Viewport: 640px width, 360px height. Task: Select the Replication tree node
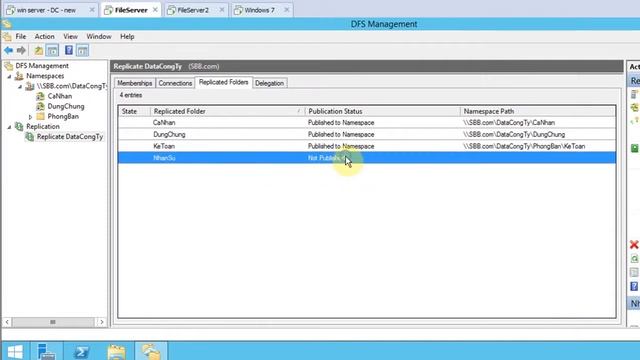pyautogui.click(x=43, y=127)
